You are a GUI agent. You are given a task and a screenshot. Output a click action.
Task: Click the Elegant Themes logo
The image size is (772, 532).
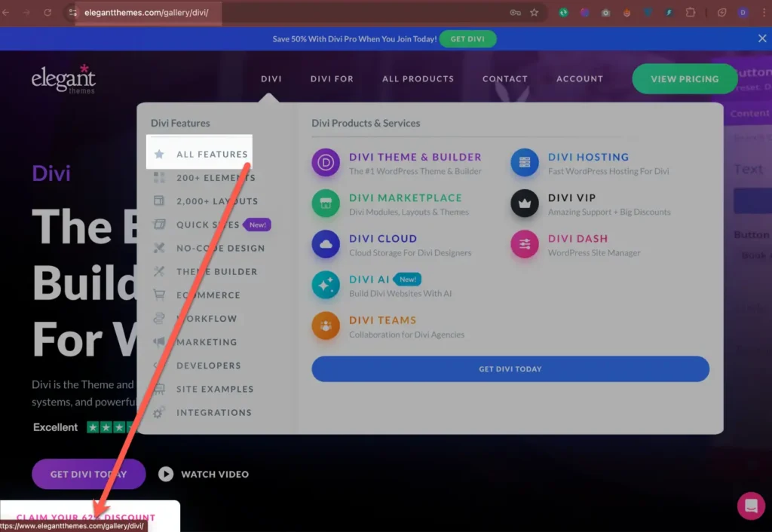(63, 78)
